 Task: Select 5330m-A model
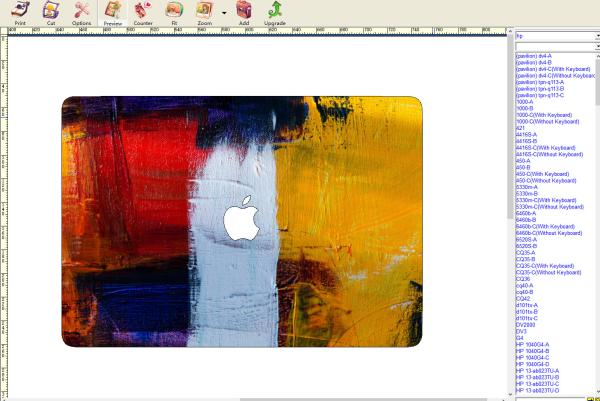[527, 187]
